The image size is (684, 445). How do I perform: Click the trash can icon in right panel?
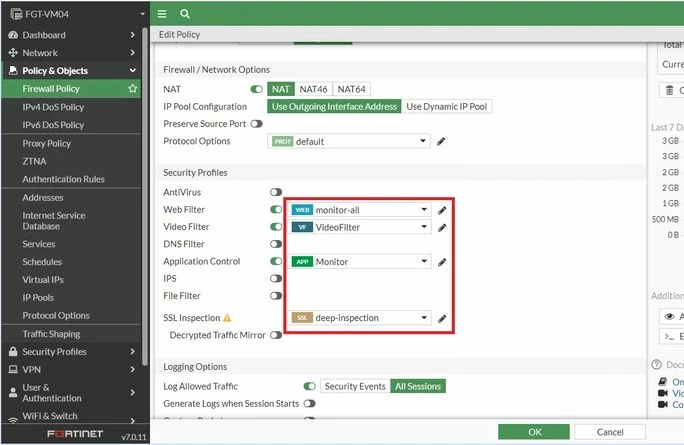669,90
